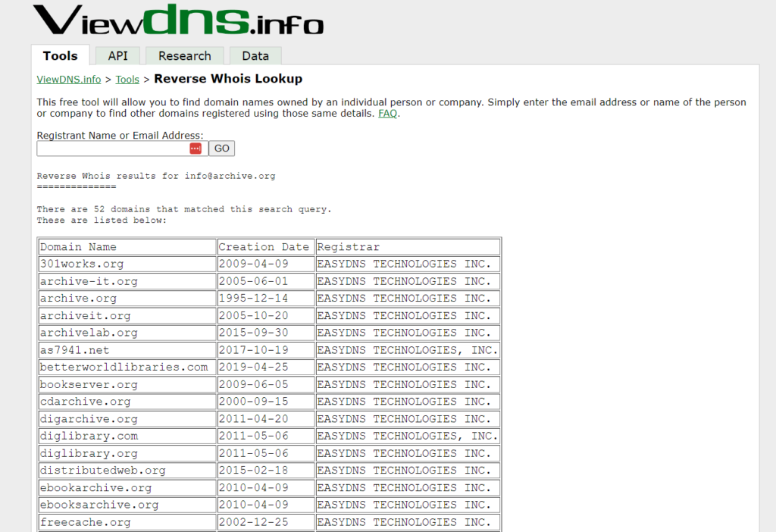Click the 2009-04-09 date for 301works.org
This screenshot has height=532, width=776.
point(266,264)
